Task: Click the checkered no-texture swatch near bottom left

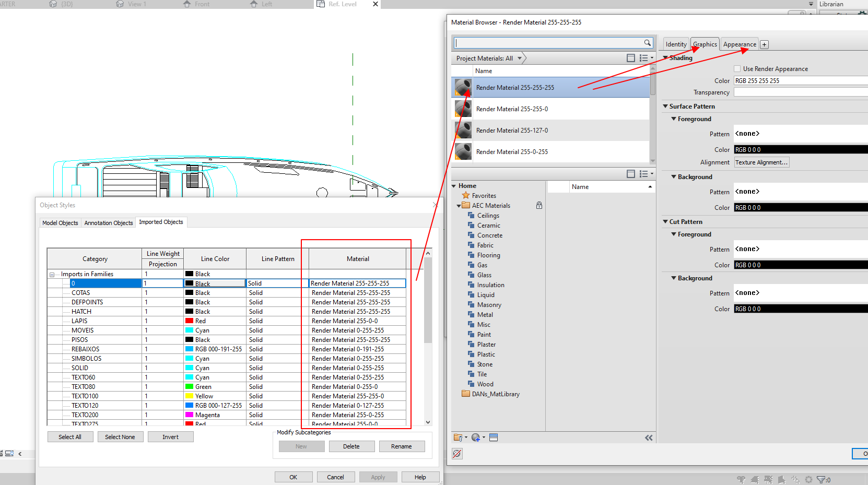Action: (456, 454)
